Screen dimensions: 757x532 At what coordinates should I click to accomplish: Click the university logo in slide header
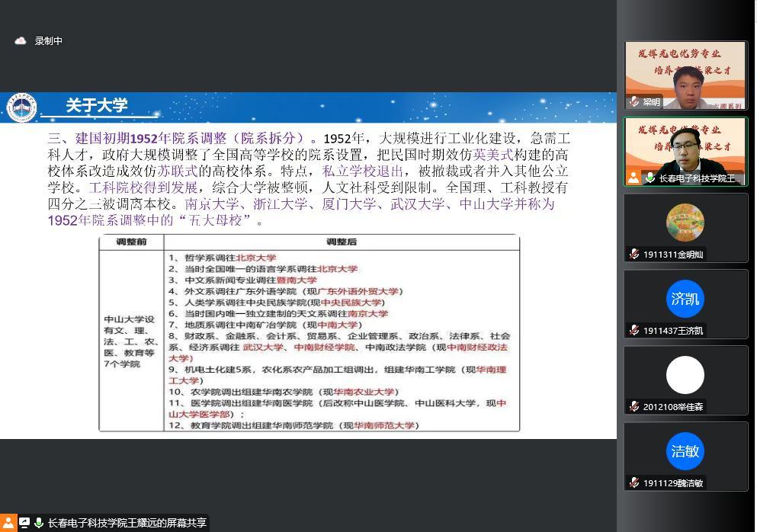coord(21,107)
